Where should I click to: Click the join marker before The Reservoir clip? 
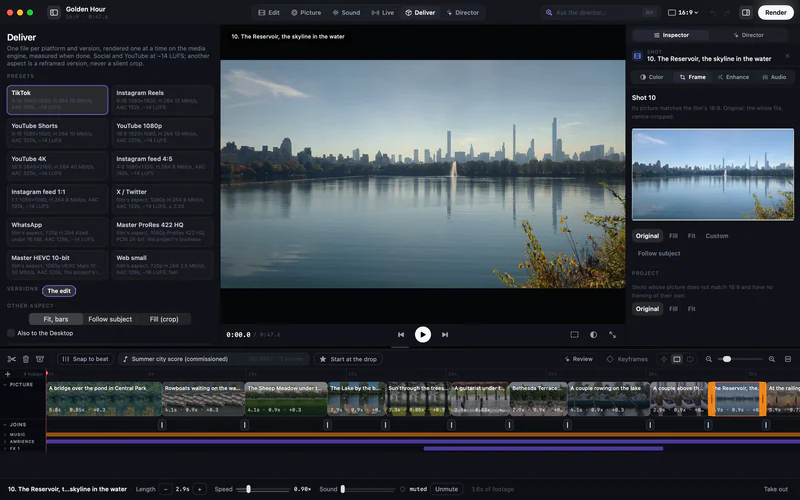(708, 424)
